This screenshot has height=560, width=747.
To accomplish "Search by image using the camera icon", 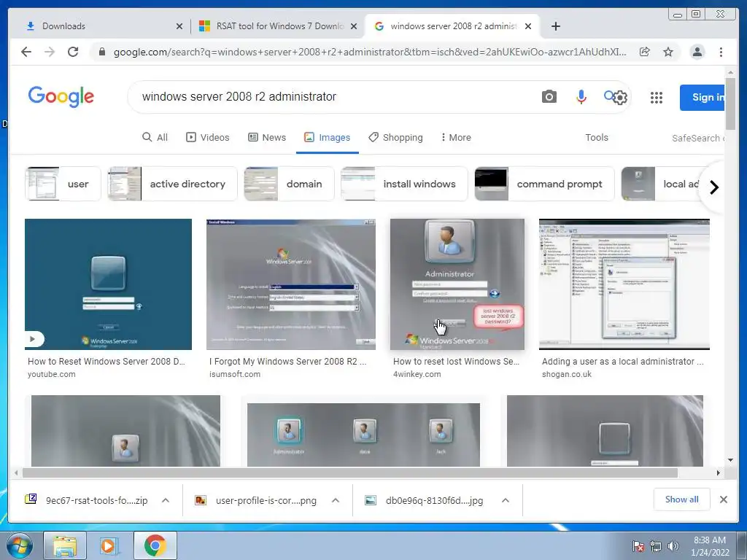I will (549, 97).
